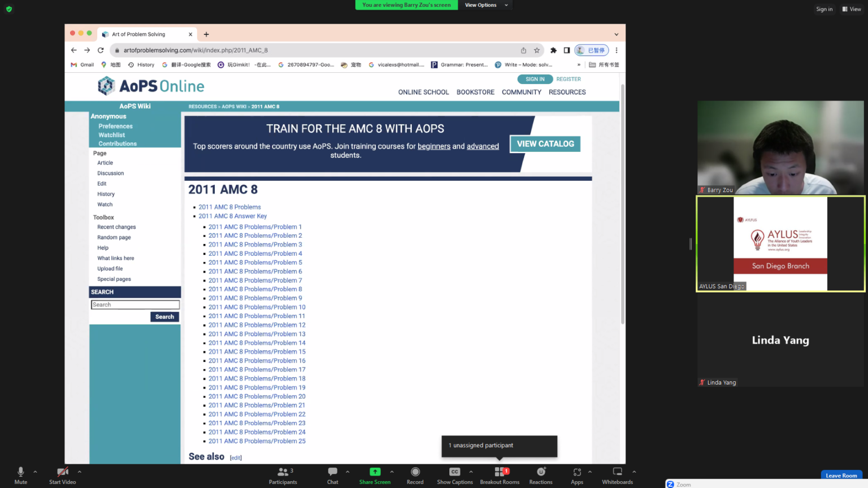Viewport: 868px width, 488px height.
Task: Reload the AoPS page
Action: (101, 50)
